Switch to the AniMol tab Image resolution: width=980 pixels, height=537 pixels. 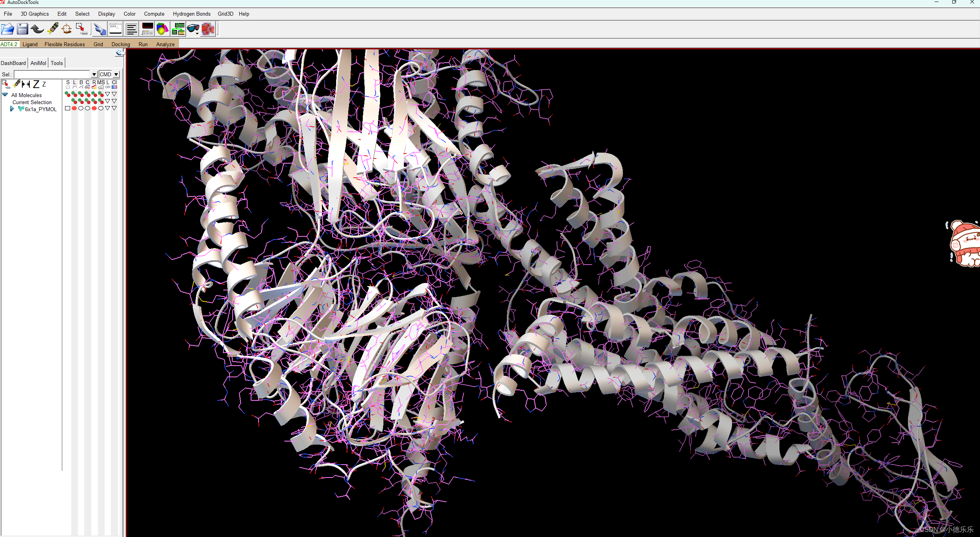(x=38, y=63)
